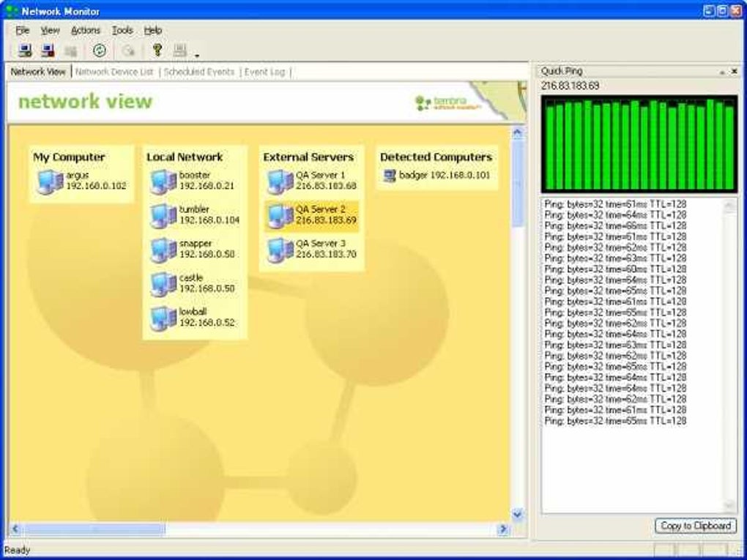Click the tumbler 192.168.0.104 label
The height and width of the screenshot is (560, 747).
point(209,214)
